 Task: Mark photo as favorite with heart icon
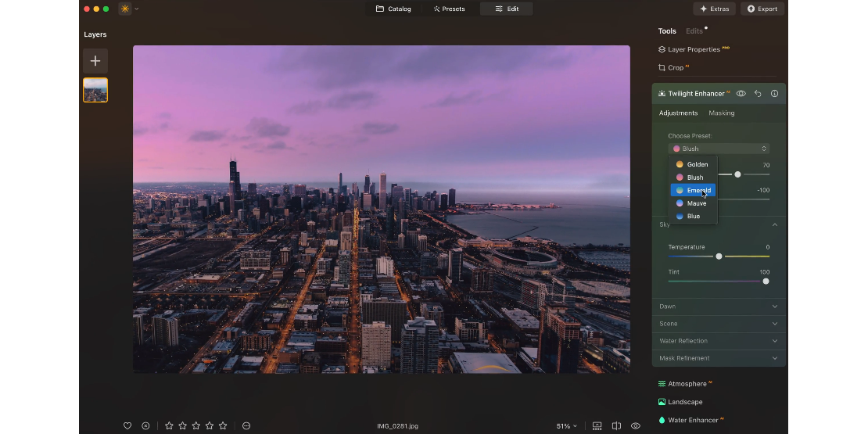click(x=127, y=426)
